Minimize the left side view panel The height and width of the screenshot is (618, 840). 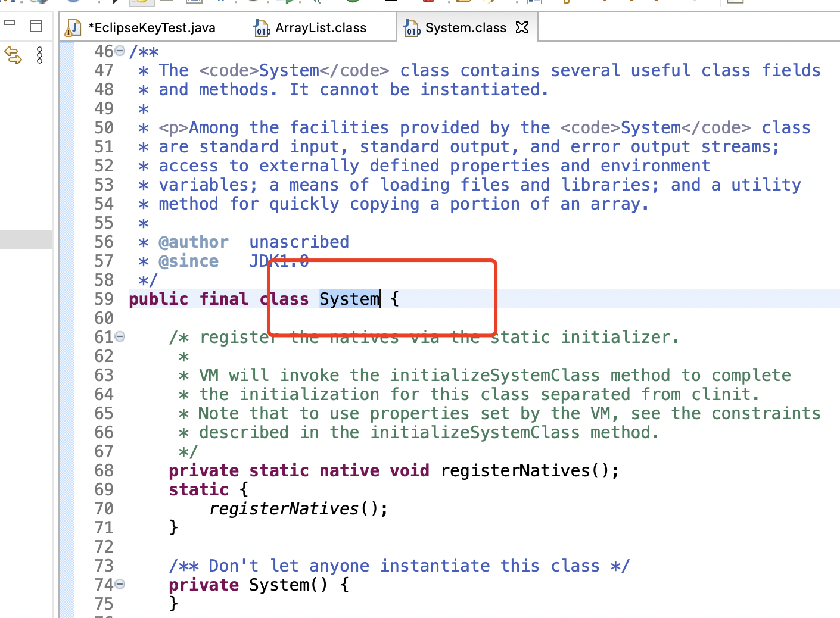click(10, 24)
